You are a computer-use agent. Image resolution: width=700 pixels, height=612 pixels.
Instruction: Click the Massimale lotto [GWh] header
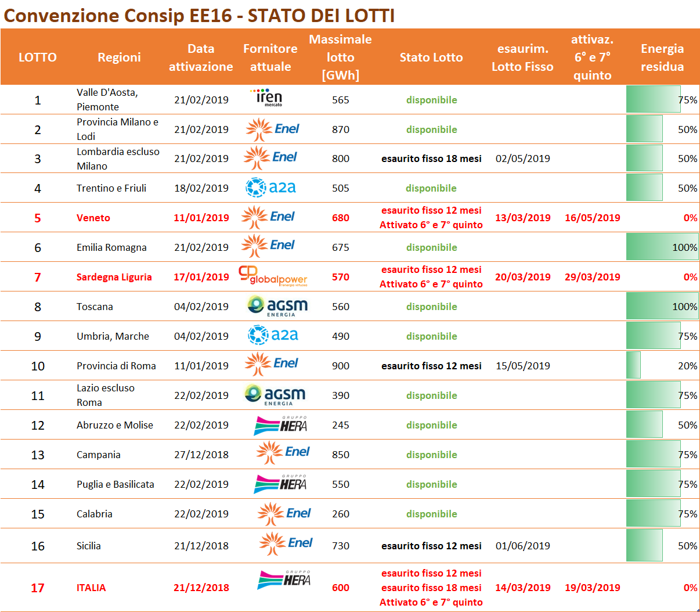click(x=340, y=57)
